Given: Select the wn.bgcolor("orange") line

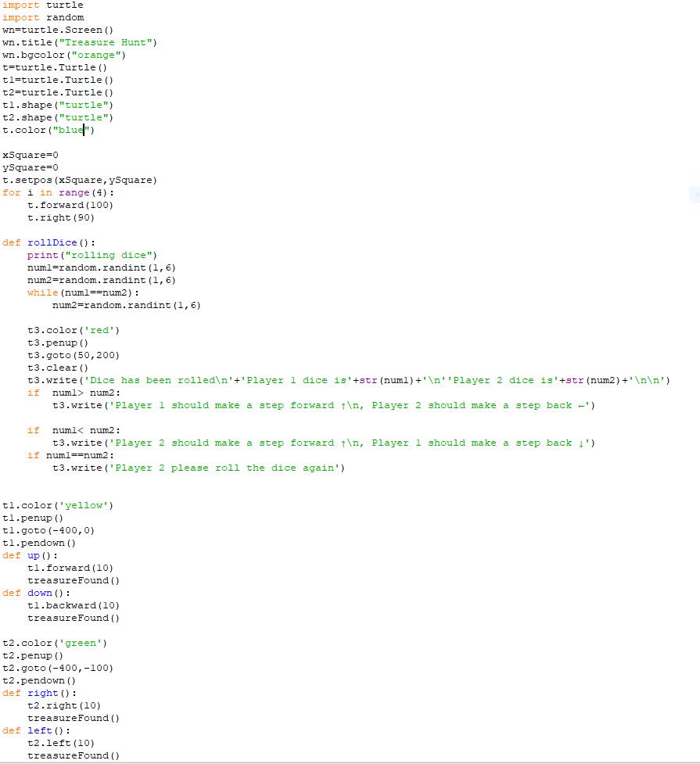Looking at the screenshot, I should coord(64,55).
